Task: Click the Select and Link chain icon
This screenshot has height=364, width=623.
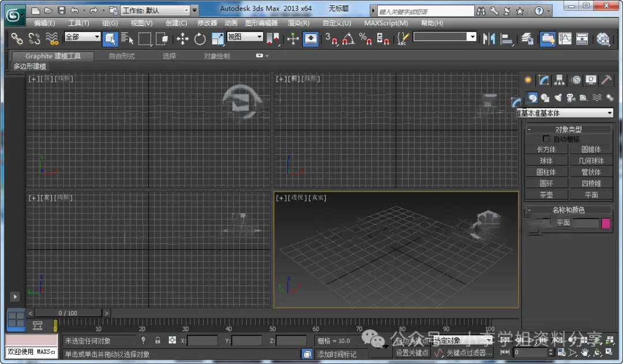Action: pos(17,39)
